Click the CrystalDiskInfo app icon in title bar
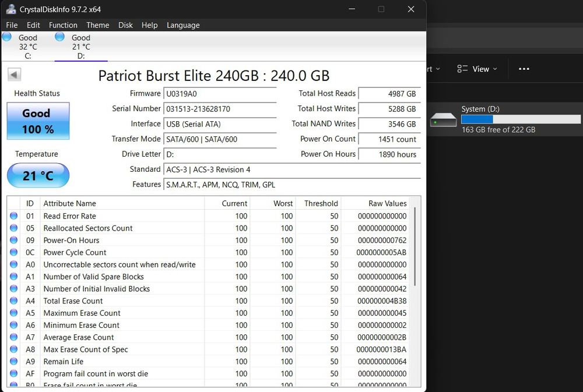Viewport: 583px width, 392px height. [x=10, y=9]
